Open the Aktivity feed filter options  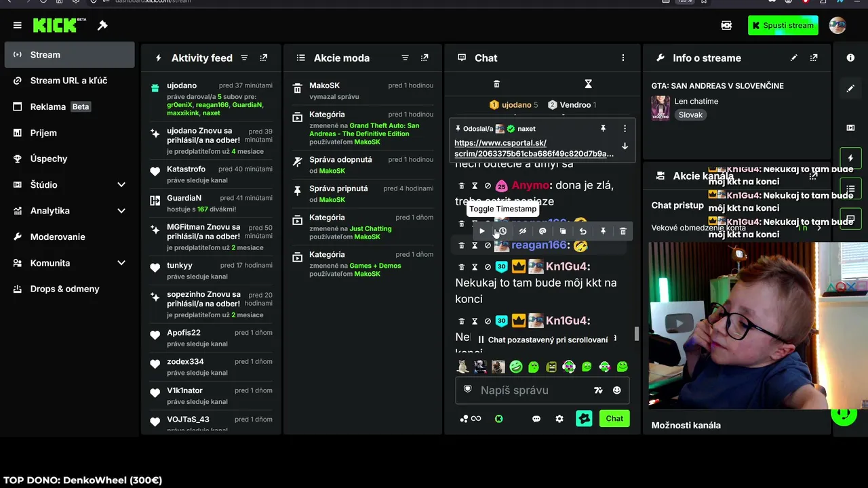click(244, 58)
